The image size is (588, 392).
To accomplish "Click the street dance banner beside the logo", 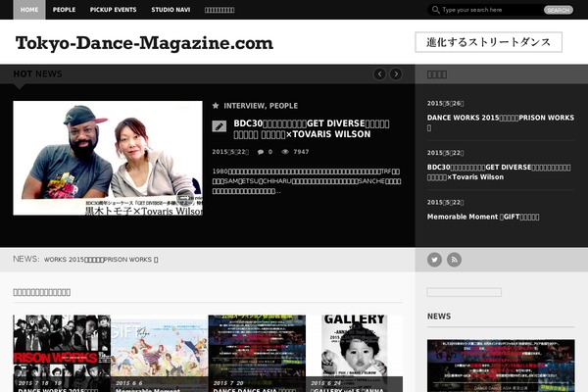I will pos(489,42).
